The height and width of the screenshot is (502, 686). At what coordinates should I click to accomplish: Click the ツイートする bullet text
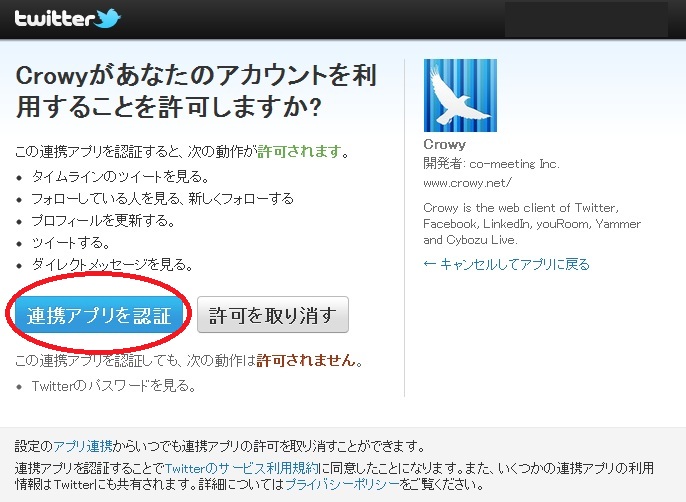[70, 242]
